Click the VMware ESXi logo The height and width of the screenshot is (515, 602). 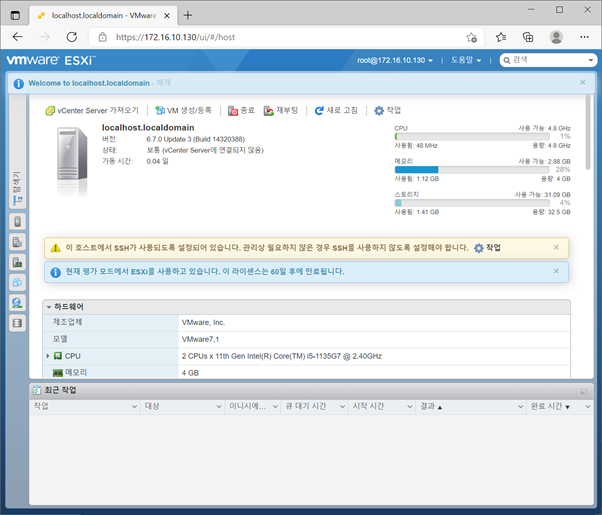pos(51,60)
